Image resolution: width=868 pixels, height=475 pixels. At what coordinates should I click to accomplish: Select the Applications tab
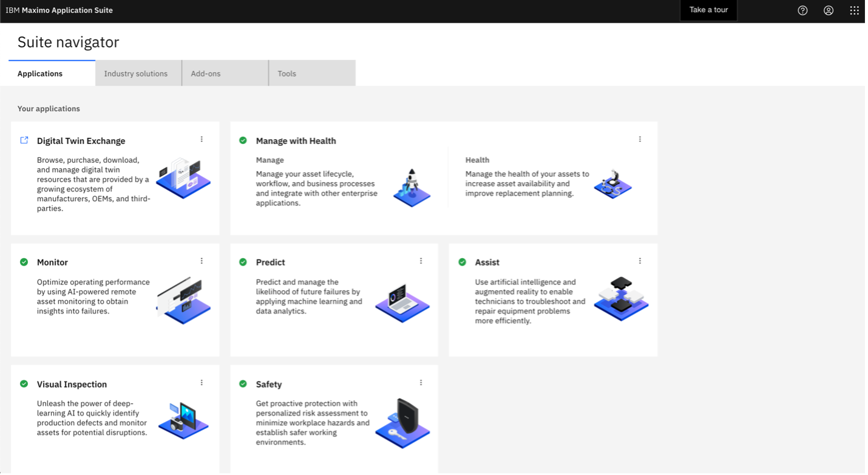click(x=52, y=73)
